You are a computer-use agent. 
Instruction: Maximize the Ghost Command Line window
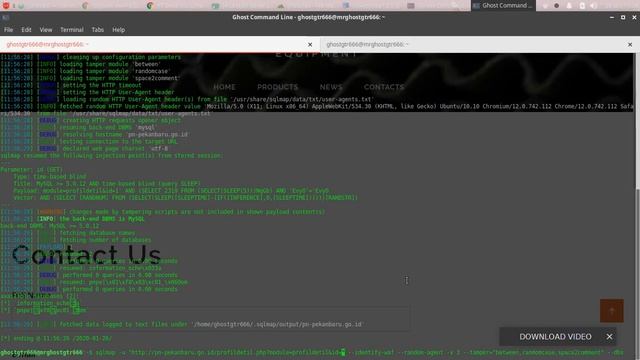[623, 17]
